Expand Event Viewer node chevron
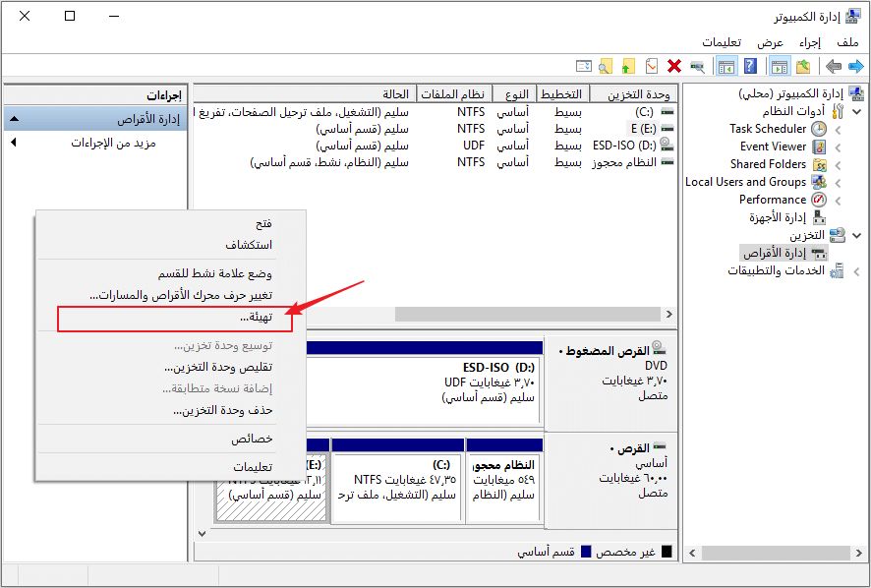 pyautogui.click(x=838, y=147)
